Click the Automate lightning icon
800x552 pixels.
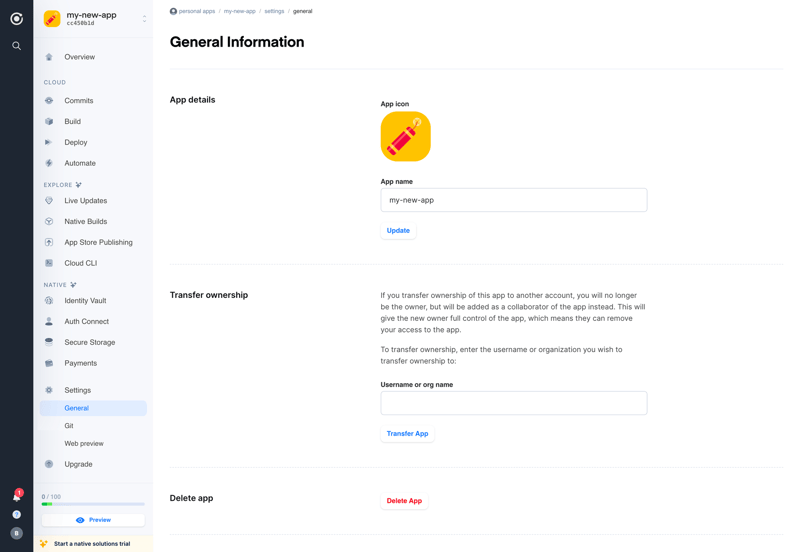49,163
